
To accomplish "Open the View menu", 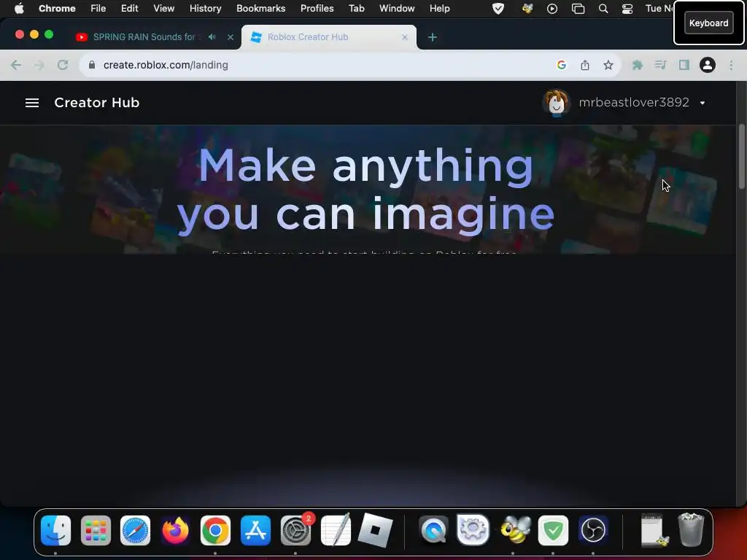I will (164, 9).
